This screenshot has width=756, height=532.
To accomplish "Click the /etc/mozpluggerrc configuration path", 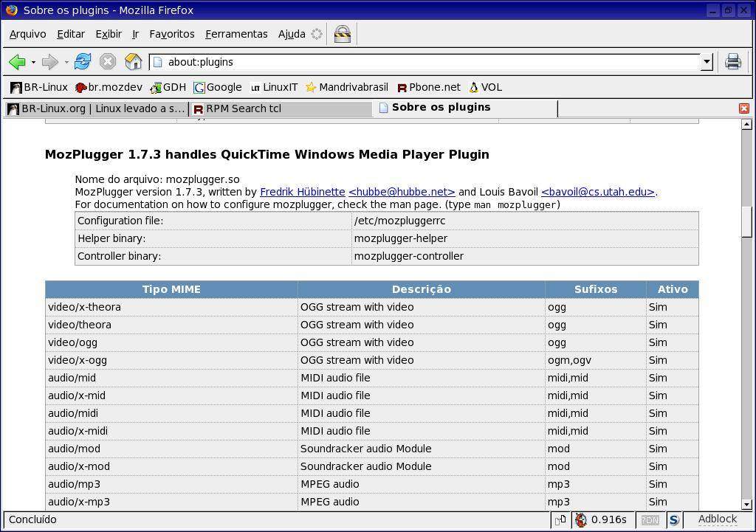I will [399, 221].
